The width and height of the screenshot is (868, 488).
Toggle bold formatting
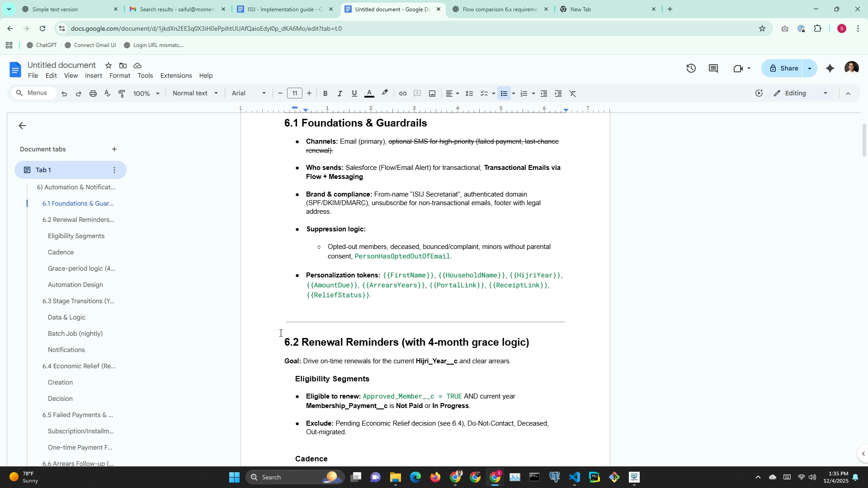click(325, 94)
